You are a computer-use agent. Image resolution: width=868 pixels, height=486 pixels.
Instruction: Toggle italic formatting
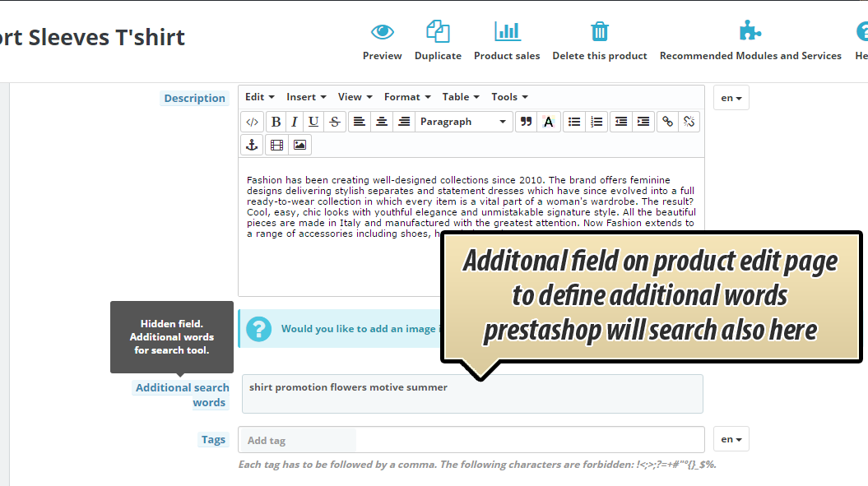pos(295,122)
